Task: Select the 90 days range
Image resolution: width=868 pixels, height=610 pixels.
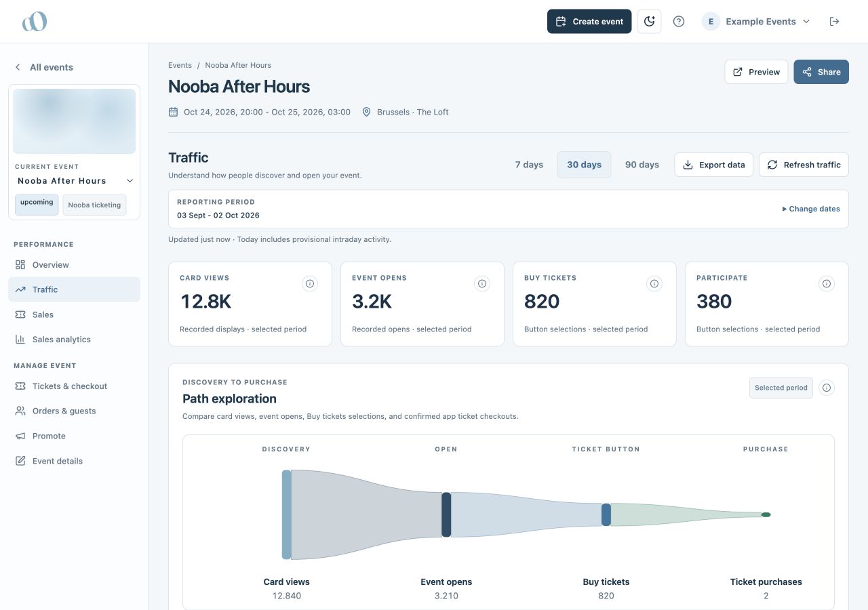Action: click(642, 165)
